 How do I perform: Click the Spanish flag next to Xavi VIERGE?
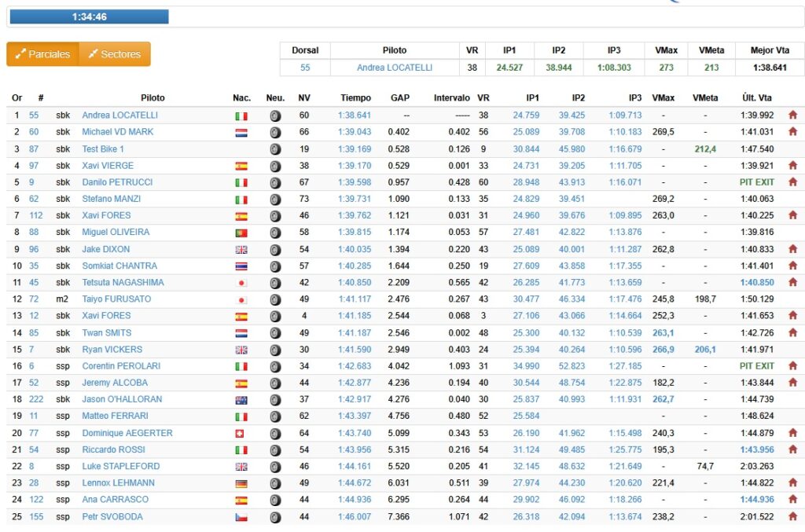pos(241,166)
